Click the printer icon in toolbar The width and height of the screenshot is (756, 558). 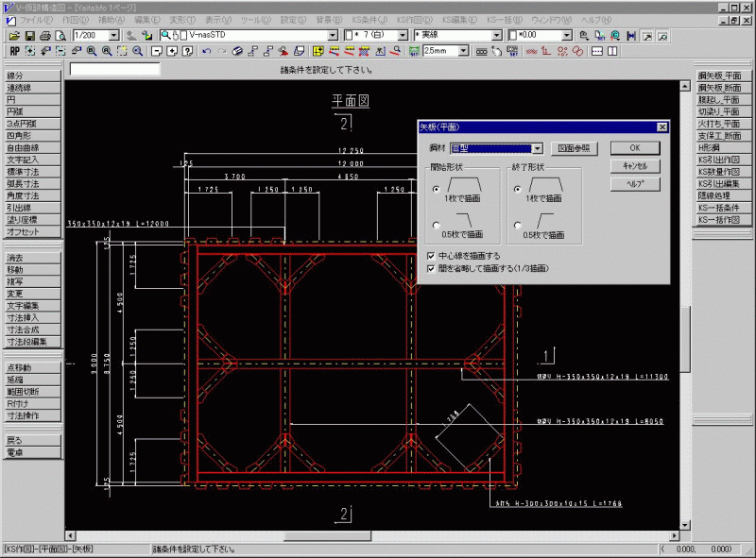pos(44,36)
